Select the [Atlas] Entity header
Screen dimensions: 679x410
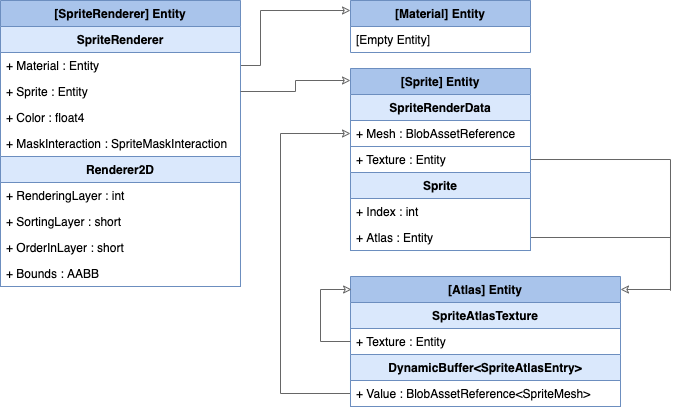point(485,289)
